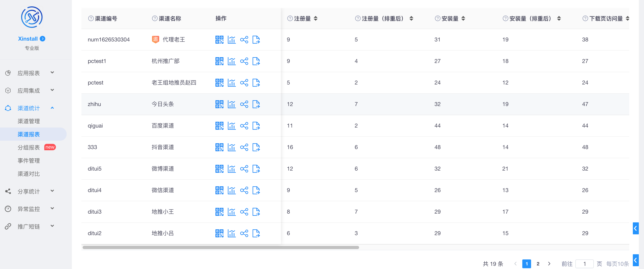644x269 pixels.
Task: Open 渠道管理 in the sidebar
Action: click(x=29, y=121)
